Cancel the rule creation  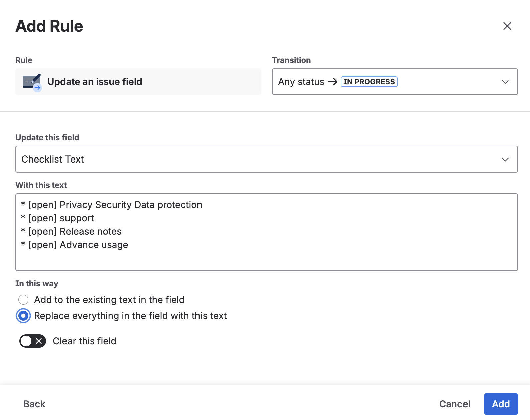pos(454,404)
